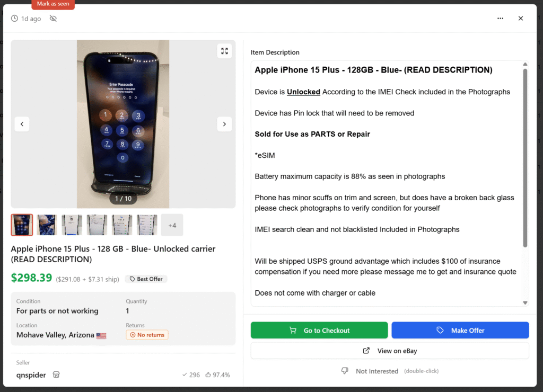Open seller qnspider profile
Viewport: 543px width, 392px height.
(x=31, y=375)
